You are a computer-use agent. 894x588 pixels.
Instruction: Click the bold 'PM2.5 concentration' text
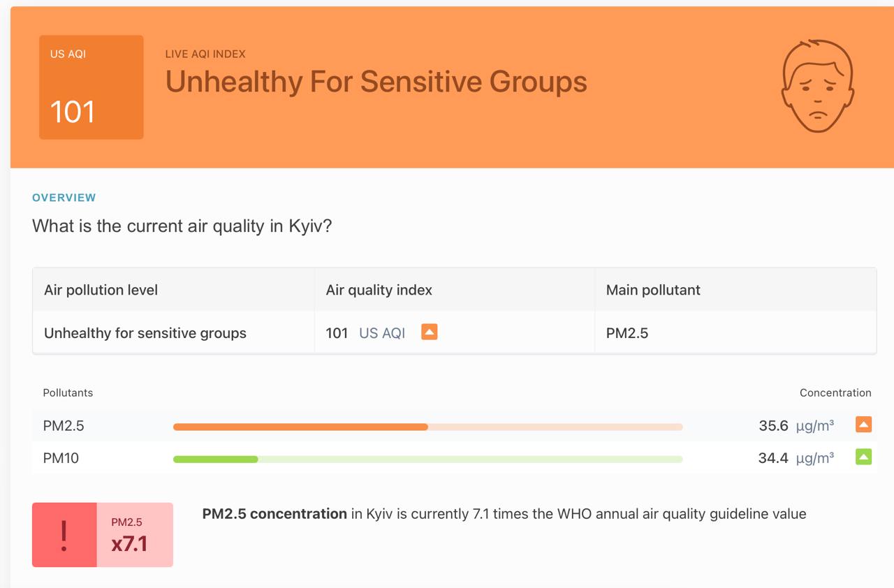[x=274, y=514]
